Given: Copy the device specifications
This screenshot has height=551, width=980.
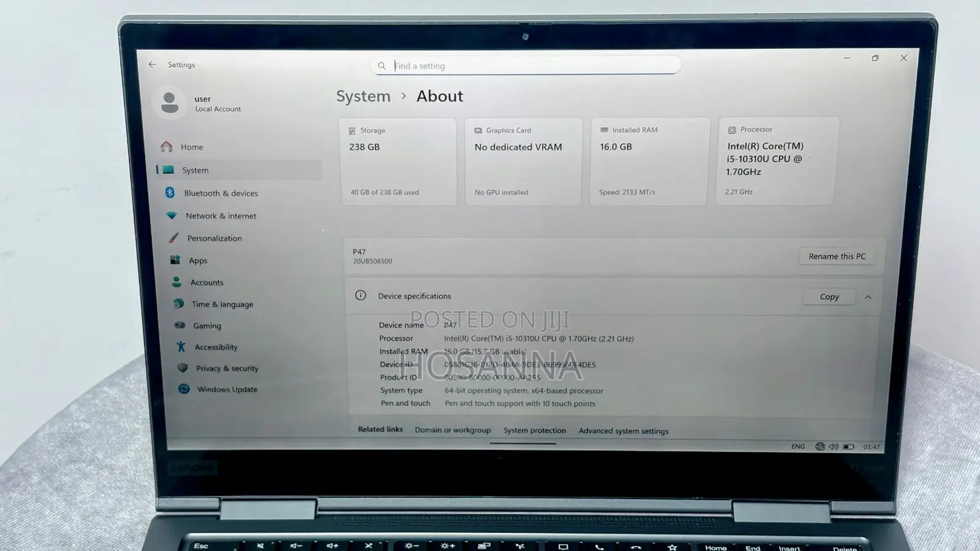Looking at the screenshot, I should coord(829,297).
